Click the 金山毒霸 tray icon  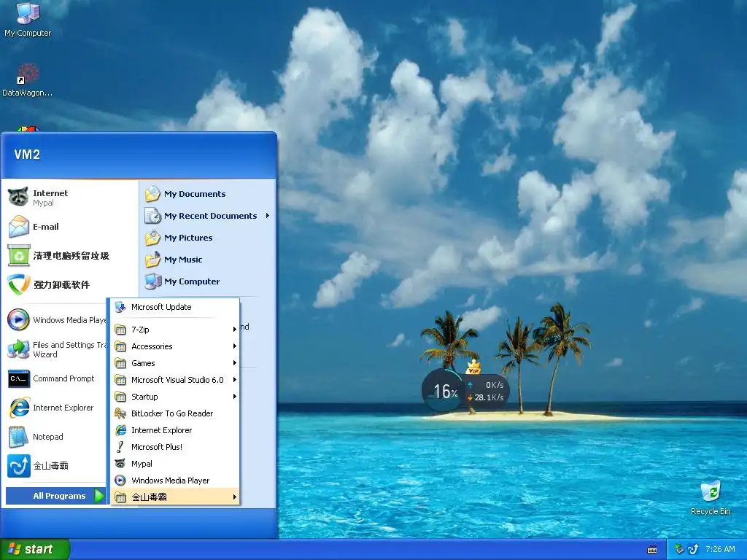point(693,550)
